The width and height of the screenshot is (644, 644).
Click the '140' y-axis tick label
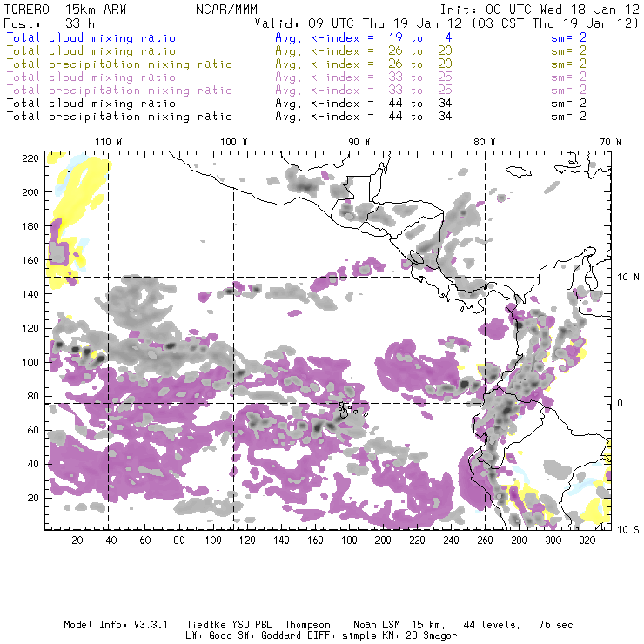[x=30, y=294]
